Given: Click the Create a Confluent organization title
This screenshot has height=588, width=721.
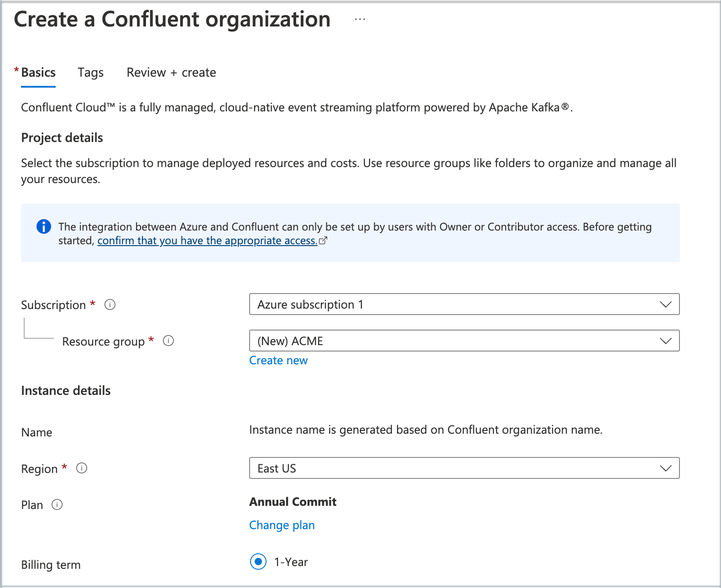Looking at the screenshot, I should point(172,20).
